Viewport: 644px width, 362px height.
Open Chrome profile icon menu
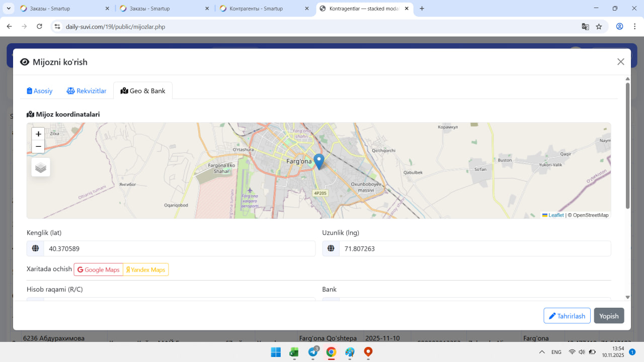pyautogui.click(x=620, y=27)
